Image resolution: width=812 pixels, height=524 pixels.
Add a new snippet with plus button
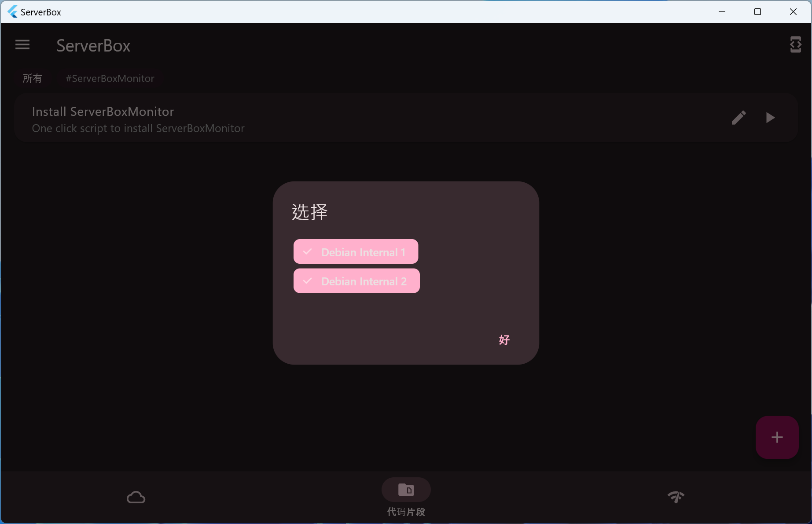click(777, 437)
